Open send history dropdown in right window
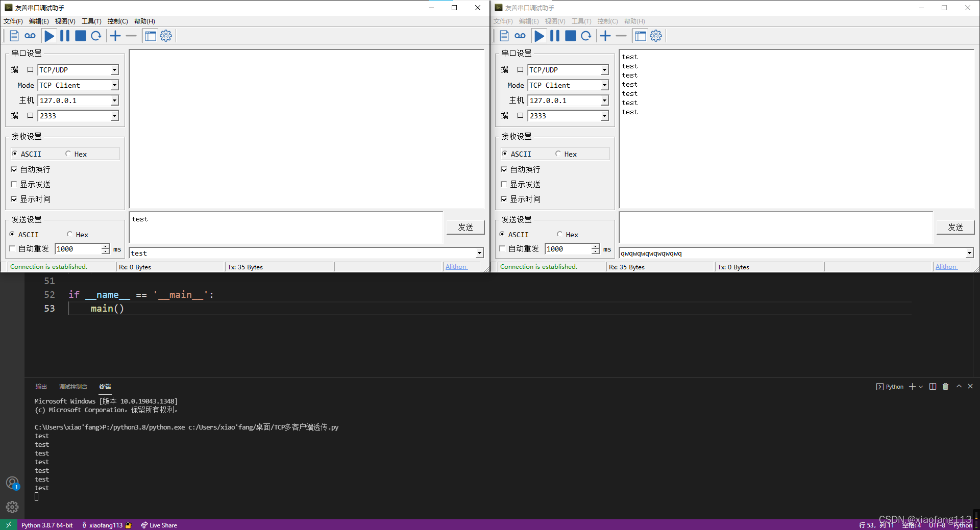Screen dimensions: 980x530 [x=969, y=253]
